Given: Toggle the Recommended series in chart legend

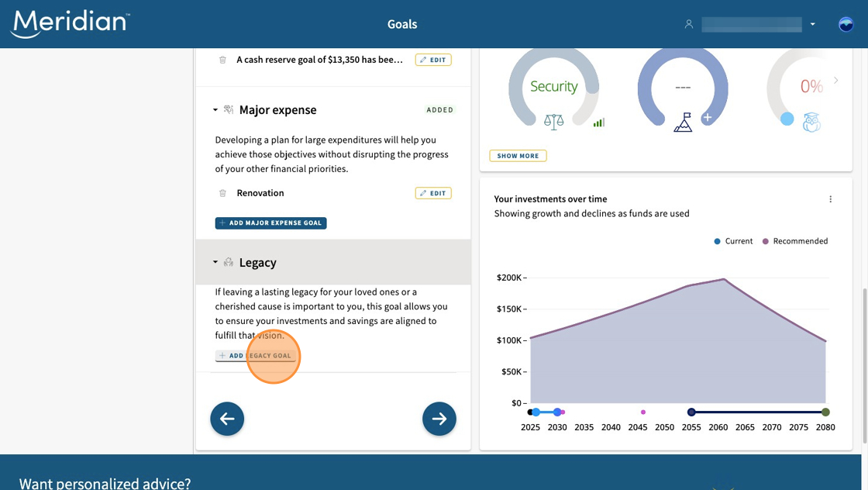Looking at the screenshot, I should tap(795, 241).
